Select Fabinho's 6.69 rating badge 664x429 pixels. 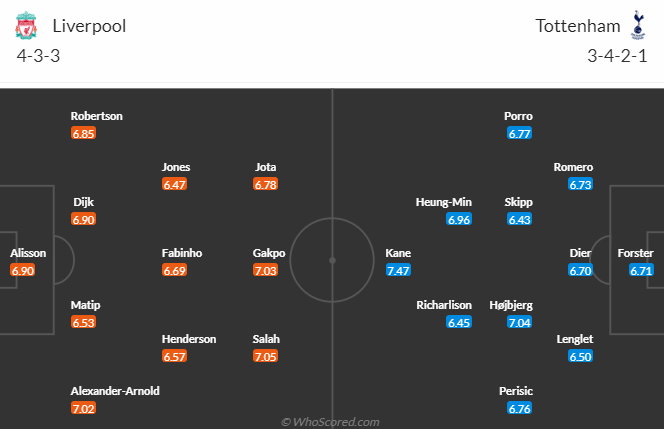[175, 271]
